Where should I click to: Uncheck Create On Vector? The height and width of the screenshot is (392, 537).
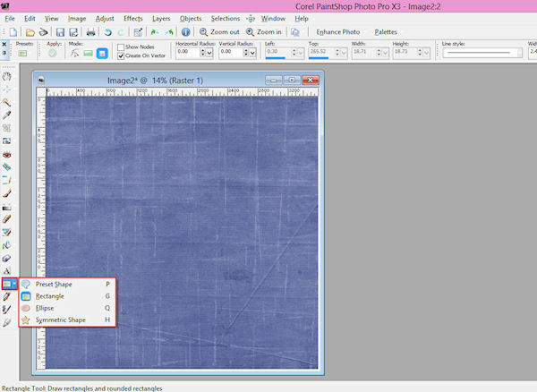click(121, 55)
